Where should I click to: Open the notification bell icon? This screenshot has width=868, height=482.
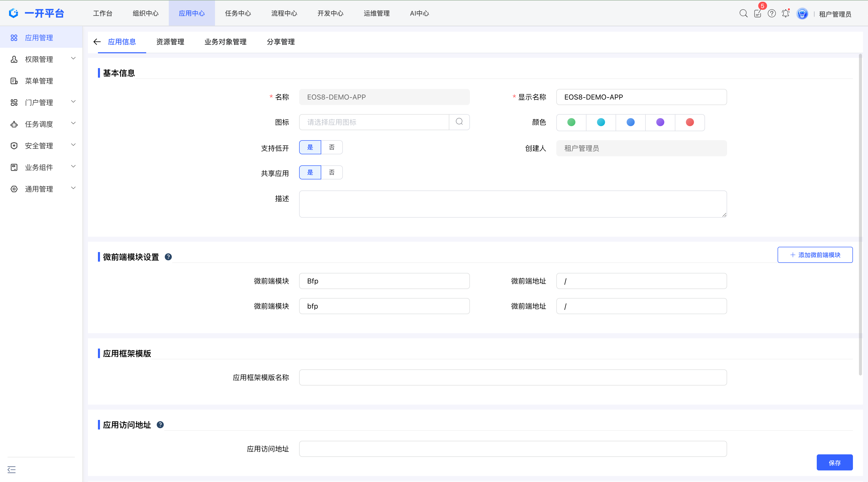click(785, 14)
